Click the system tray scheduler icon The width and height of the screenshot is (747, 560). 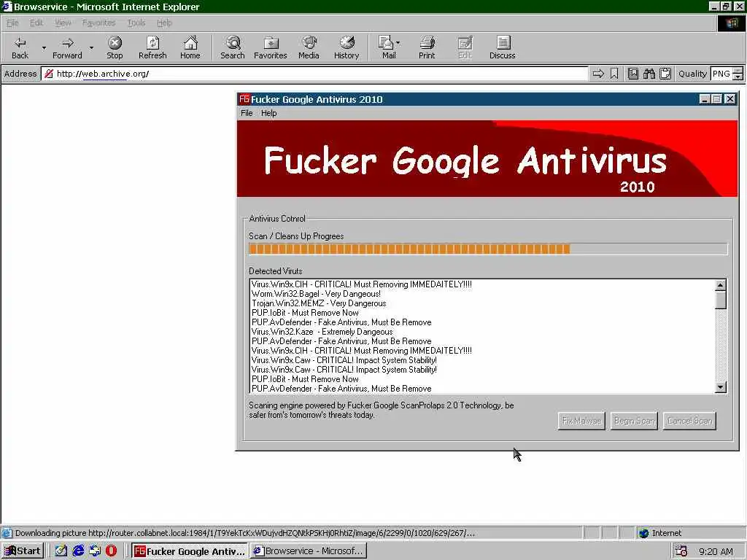pos(681,551)
